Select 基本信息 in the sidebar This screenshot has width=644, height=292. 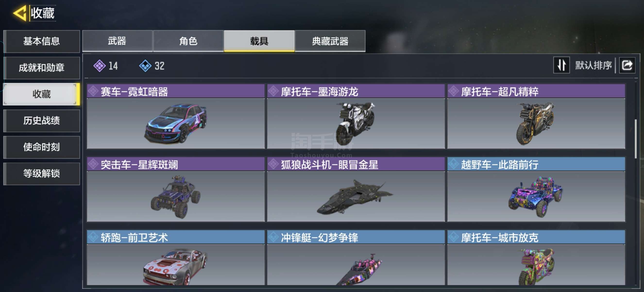pos(42,41)
